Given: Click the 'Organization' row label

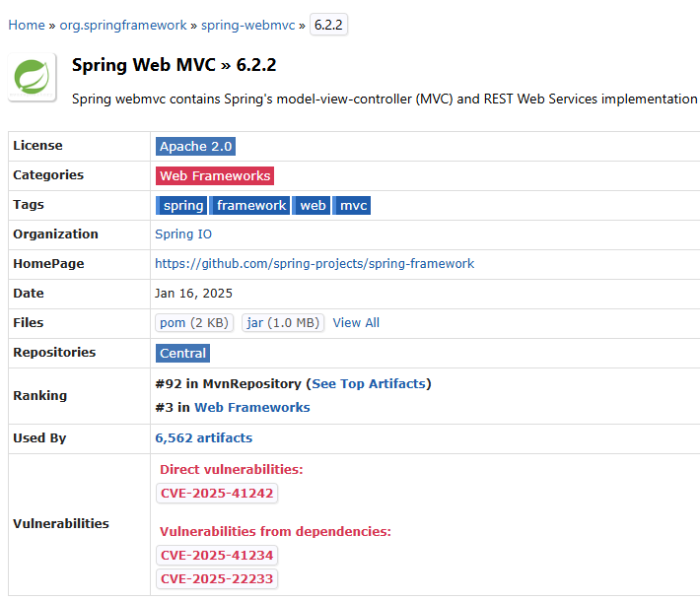Looking at the screenshot, I should coord(55,234).
